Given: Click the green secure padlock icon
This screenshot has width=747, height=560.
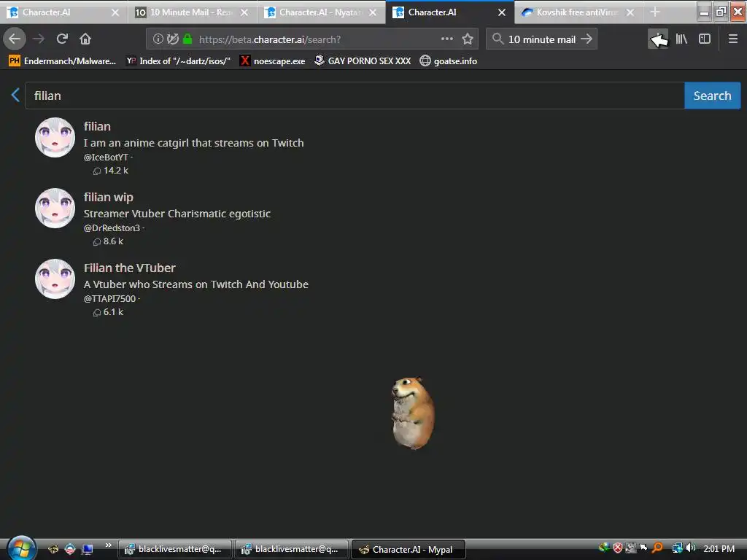Looking at the screenshot, I should [187, 39].
